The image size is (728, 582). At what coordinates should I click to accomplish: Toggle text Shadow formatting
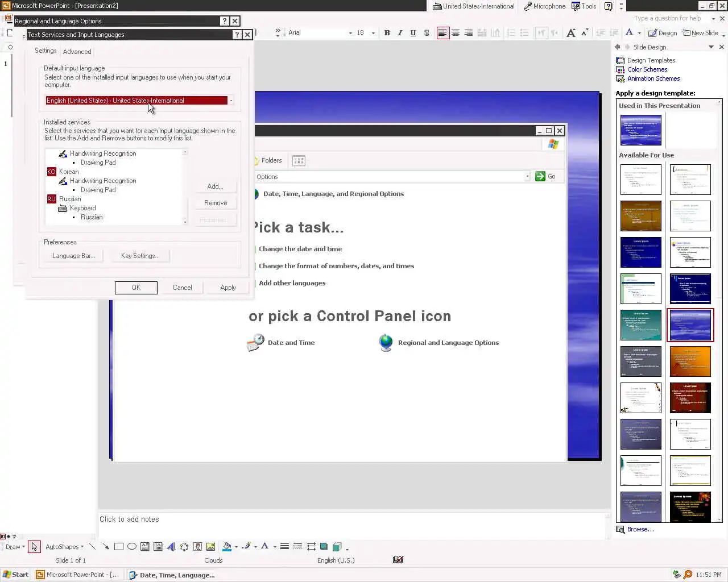point(427,33)
